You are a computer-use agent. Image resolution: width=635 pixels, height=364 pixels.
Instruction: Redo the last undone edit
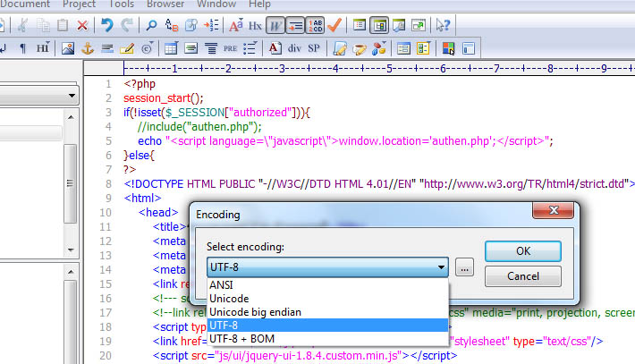[127, 26]
